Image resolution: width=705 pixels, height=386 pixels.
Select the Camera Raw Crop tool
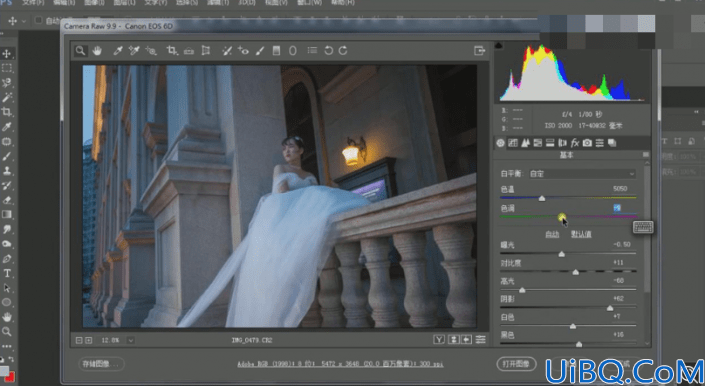pyautogui.click(x=172, y=51)
